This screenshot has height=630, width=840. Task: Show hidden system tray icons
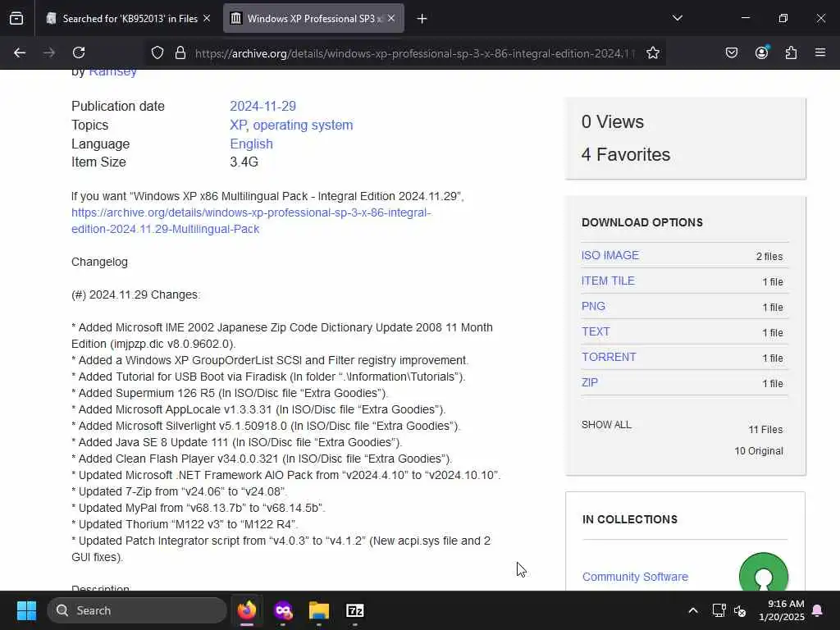692,610
